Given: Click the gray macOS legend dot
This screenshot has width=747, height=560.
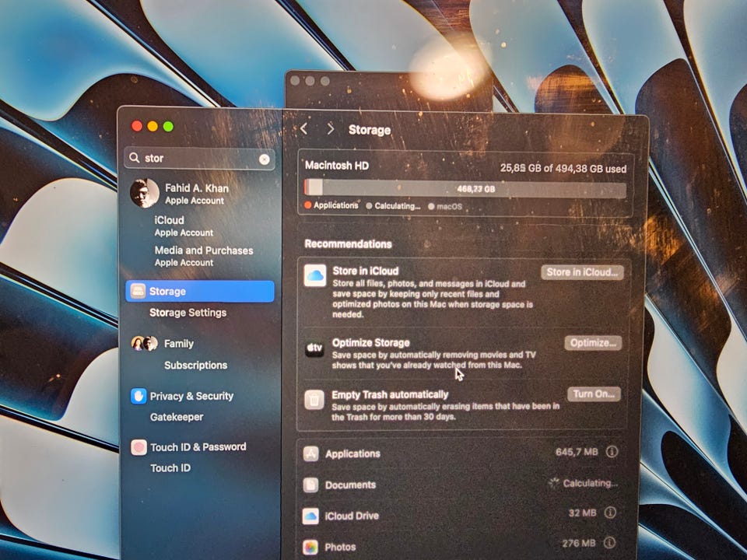Looking at the screenshot, I should click(431, 207).
